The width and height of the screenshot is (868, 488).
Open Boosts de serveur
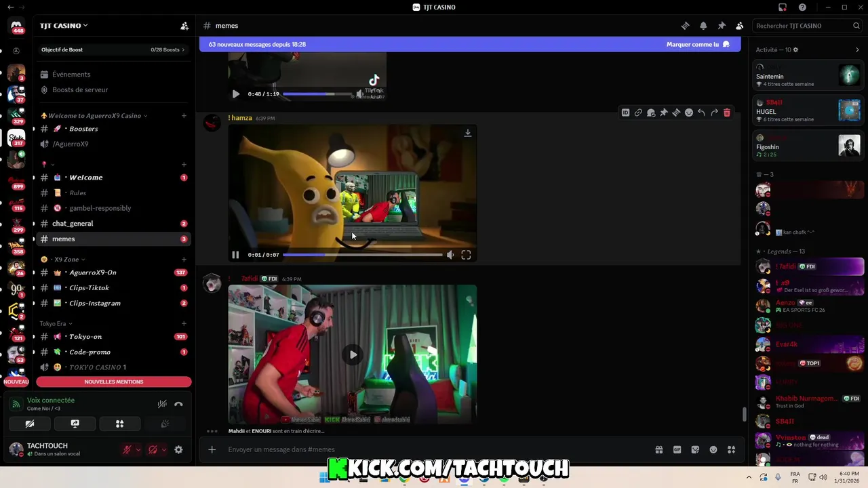[x=113, y=89]
